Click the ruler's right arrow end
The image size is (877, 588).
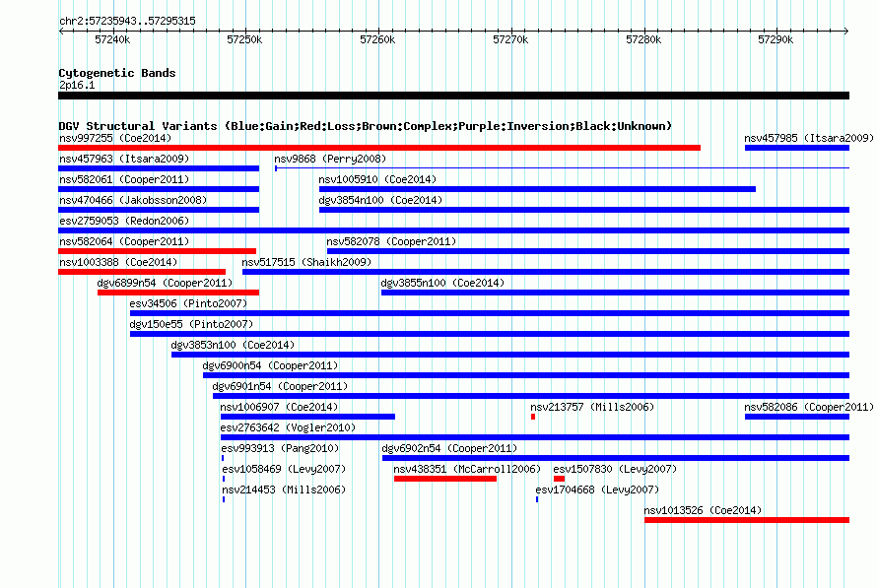pyautogui.click(x=846, y=31)
